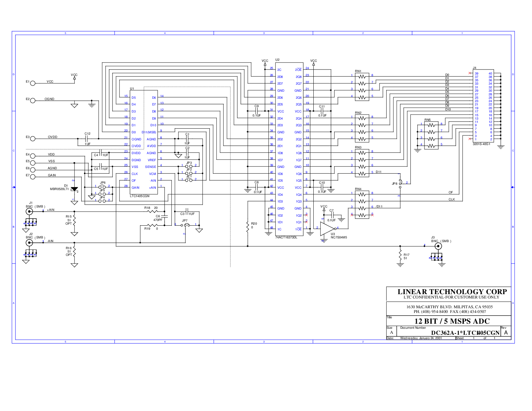Select the E7 GAIN test point
The height and width of the screenshot is (411, 532).
click(33, 177)
